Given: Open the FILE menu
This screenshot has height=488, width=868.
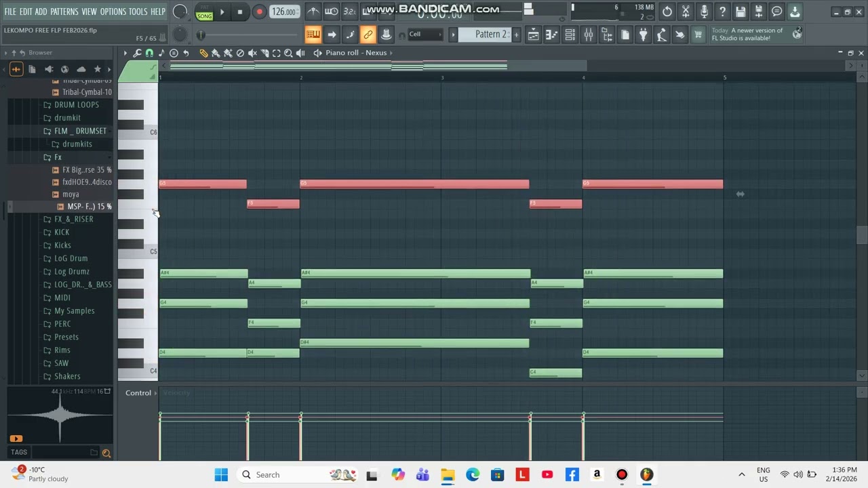Looking at the screenshot, I should (x=10, y=12).
